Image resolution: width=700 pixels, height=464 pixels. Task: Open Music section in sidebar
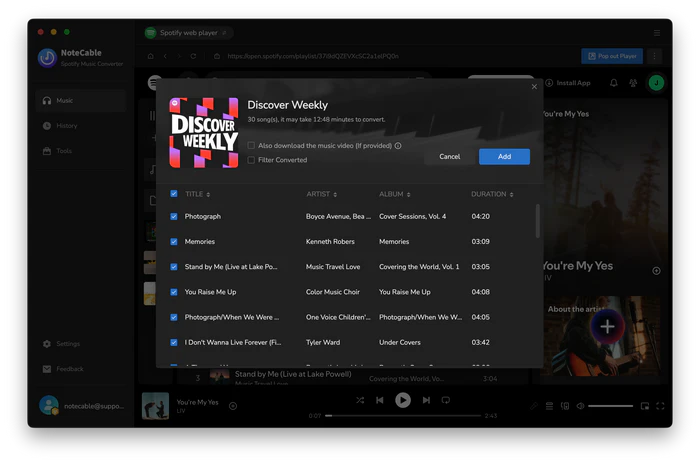pos(80,100)
